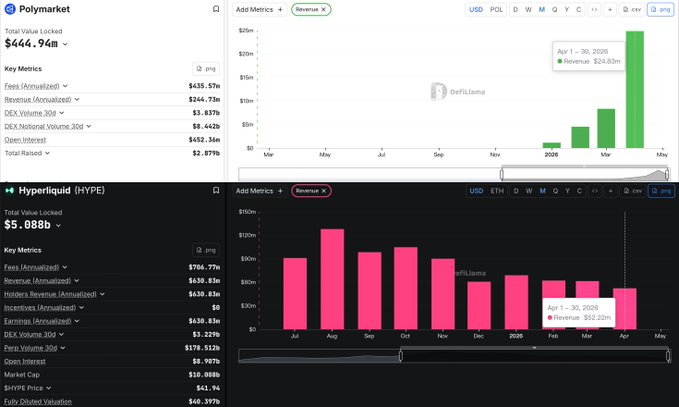Download Hyperliquid key metrics as png

206,250
